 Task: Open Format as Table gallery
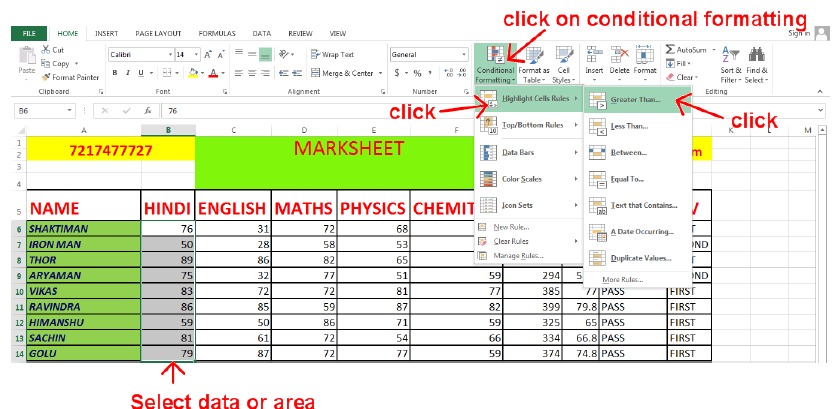[533, 63]
